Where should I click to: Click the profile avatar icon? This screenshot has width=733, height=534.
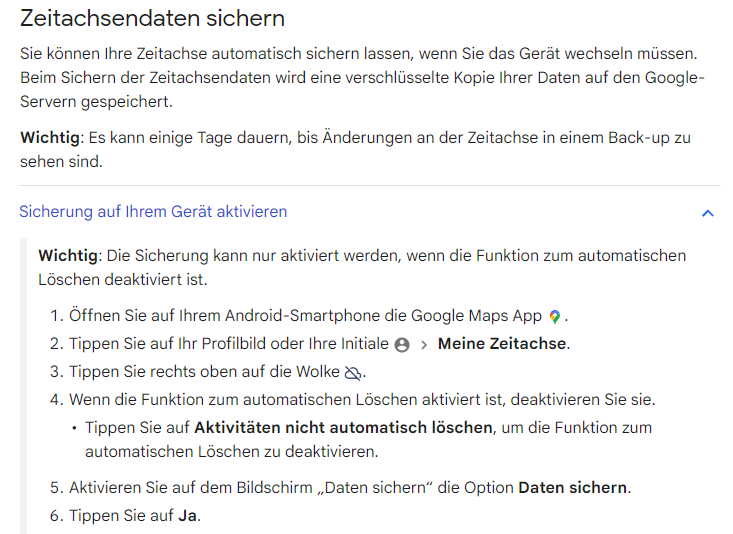[x=402, y=345]
